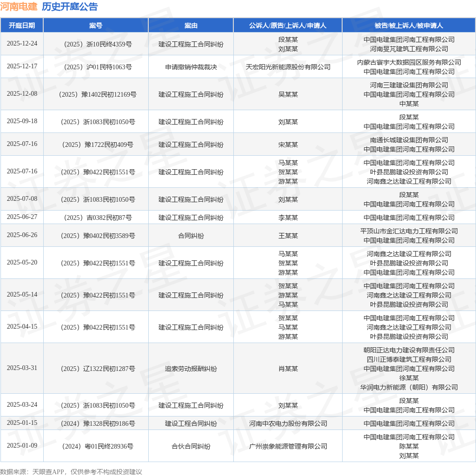Click the date 2025-09-18
This screenshot has width=476, height=476.
[22, 121]
